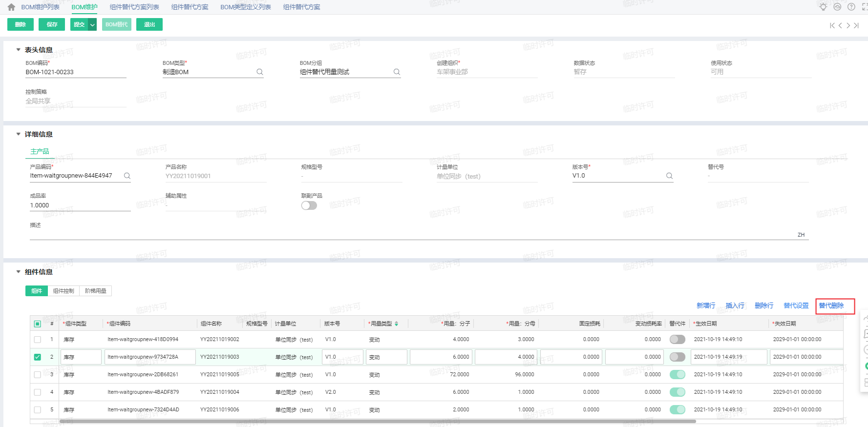Go to the home page icon
This screenshot has height=427, width=868.
[x=11, y=7]
